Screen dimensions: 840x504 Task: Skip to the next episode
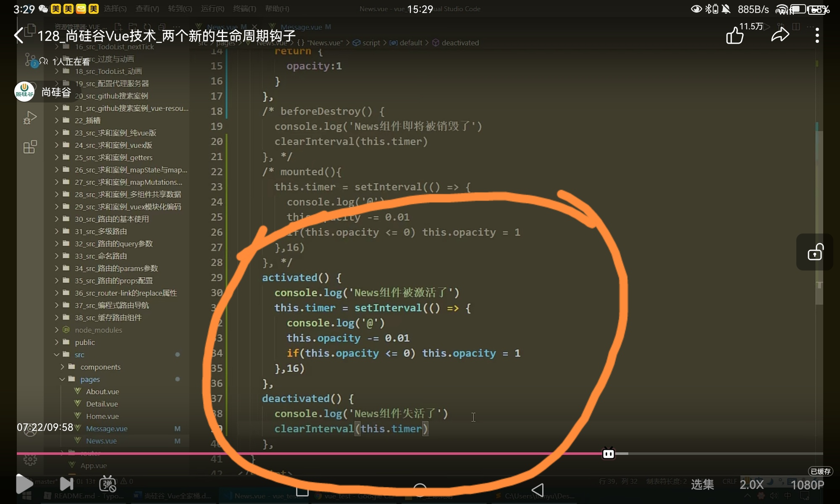point(66,484)
